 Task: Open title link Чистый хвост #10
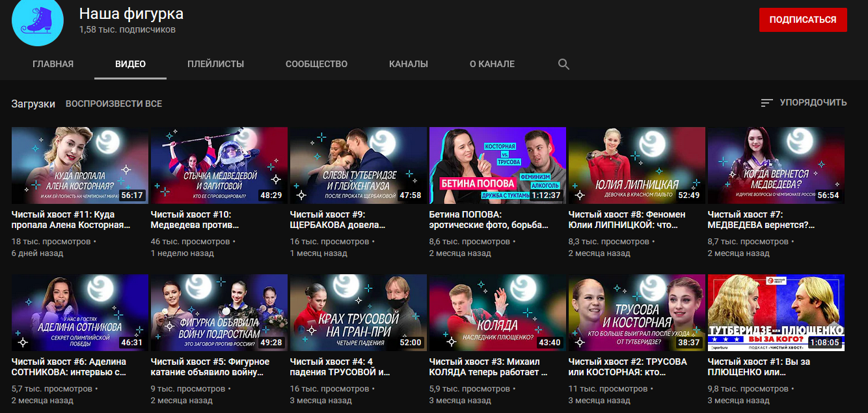pyautogui.click(x=195, y=219)
